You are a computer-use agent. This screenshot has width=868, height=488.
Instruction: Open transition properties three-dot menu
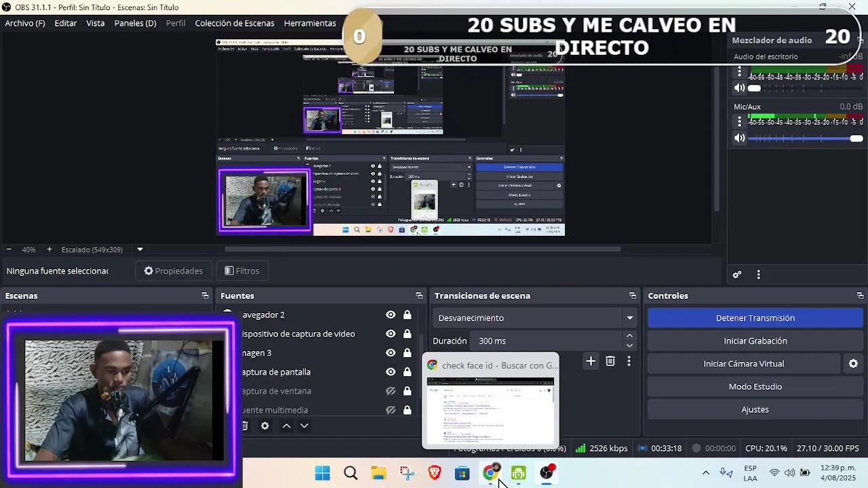point(629,361)
